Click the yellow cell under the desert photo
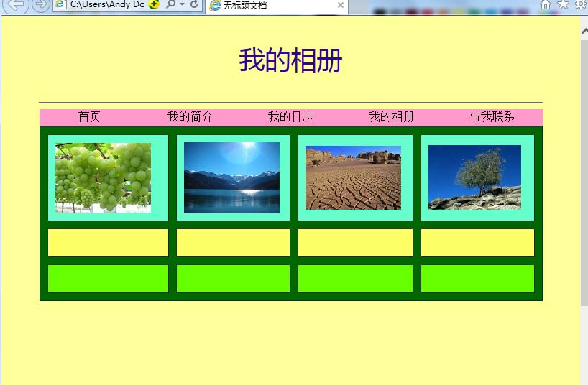The image size is (588, 385). pyautogui.click(x=356, y=243)
